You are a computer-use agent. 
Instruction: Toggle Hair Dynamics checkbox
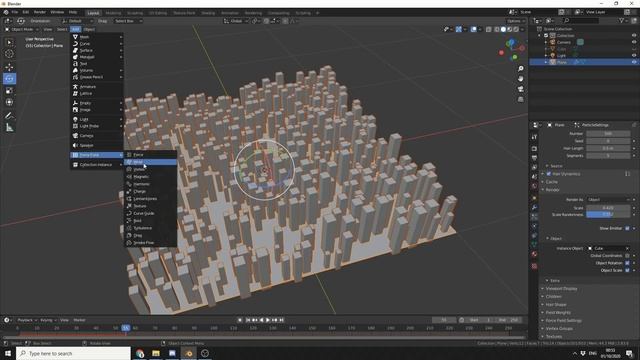(549, 174)
